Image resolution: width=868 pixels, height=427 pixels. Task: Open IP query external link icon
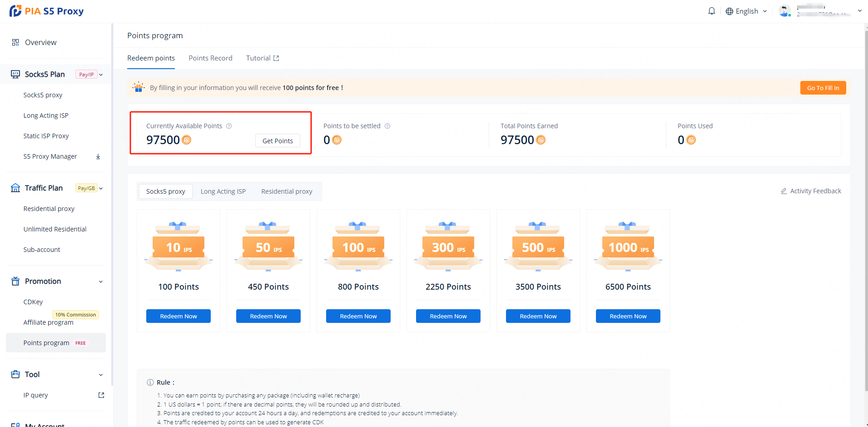coord(101,395)
